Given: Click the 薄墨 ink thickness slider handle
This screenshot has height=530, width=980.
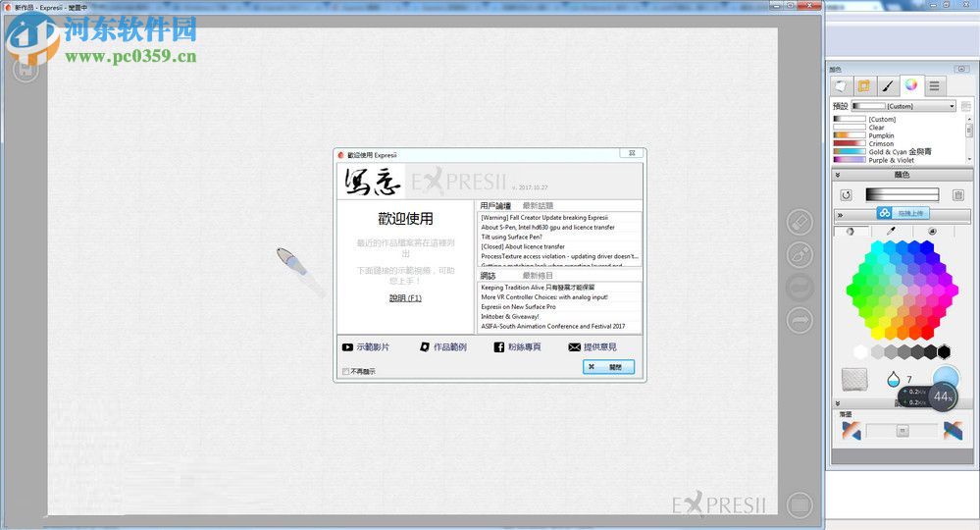Looking at the screenshot, I should click(903, 431).
